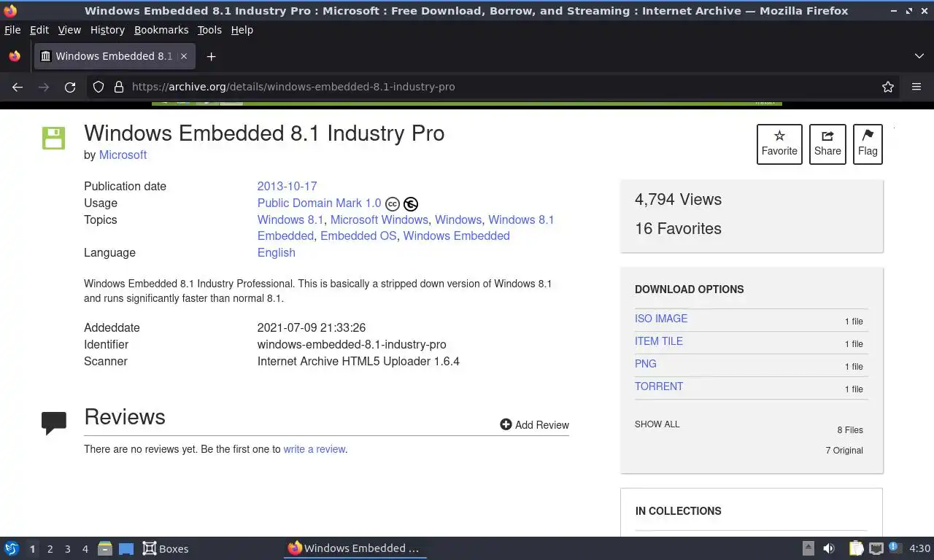Click the write a review link
Viewport: 934px width, 560px height.
click(x=314, y=449)
